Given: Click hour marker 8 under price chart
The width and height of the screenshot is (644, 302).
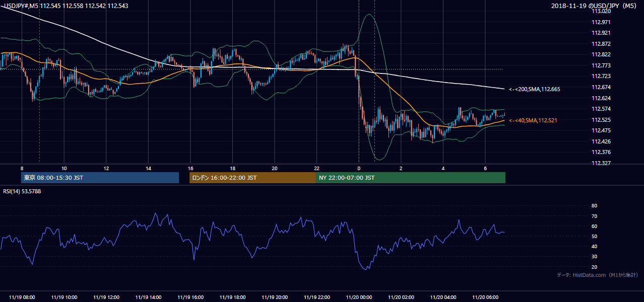Looking at the screenshot, I should (22, 168).
